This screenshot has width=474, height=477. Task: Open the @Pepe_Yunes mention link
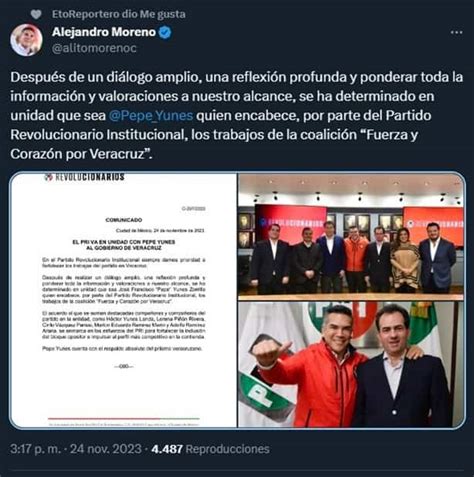tap(151, 116)
